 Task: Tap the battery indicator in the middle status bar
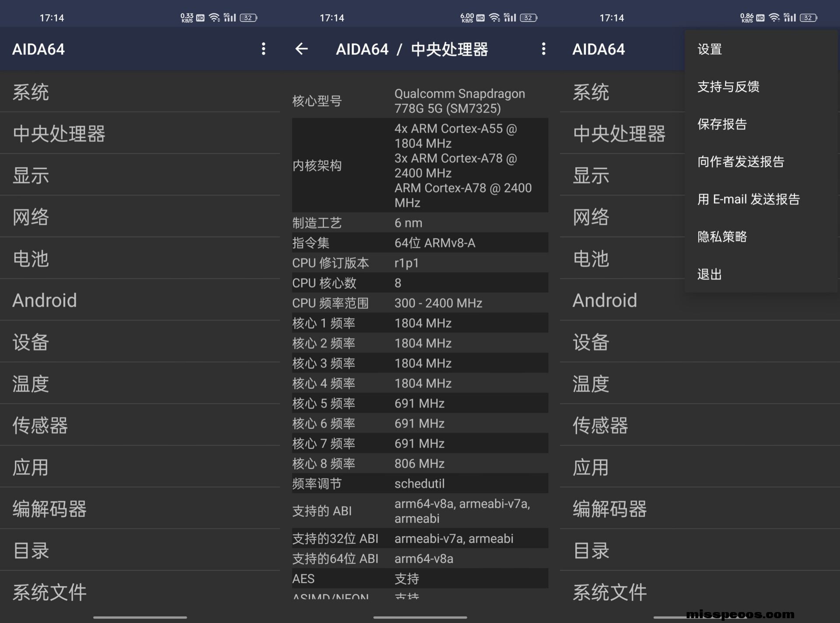coord(529,18)
